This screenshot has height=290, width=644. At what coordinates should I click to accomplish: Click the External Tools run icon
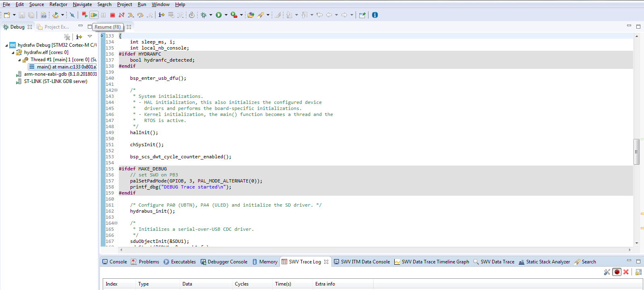[x=234, y=15]
